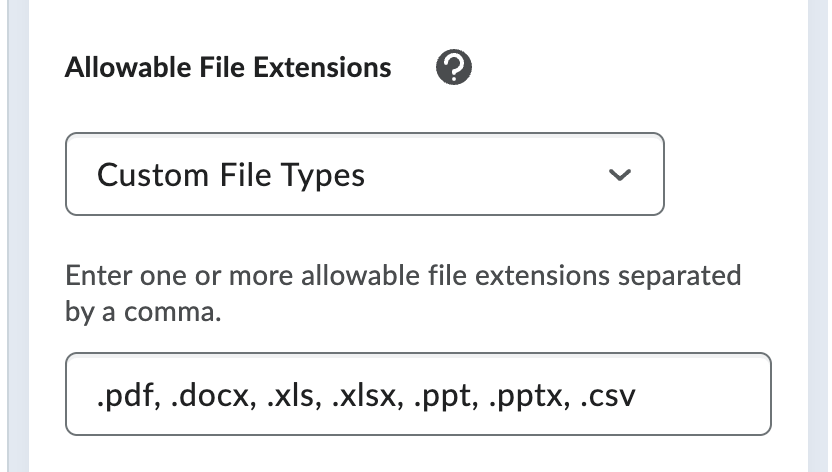Open help for Allowable File Extensions

(454, 67)
